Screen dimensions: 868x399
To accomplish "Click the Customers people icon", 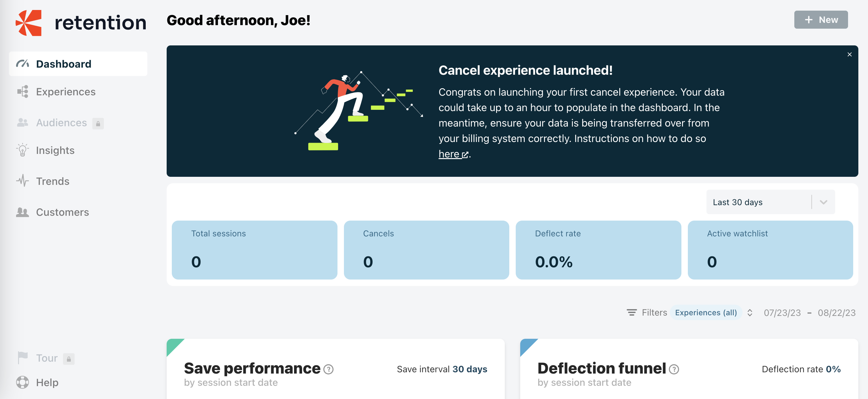I will click(x=23, y=212).
